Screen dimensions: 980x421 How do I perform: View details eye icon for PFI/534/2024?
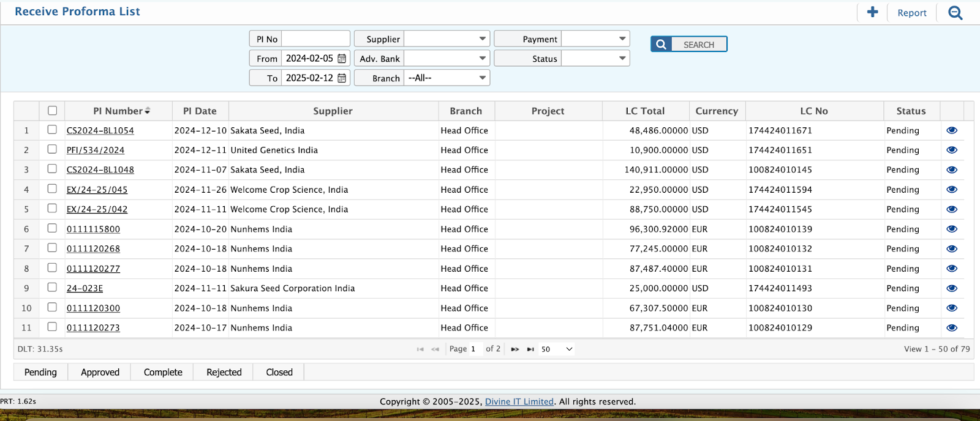click(952, 150)
